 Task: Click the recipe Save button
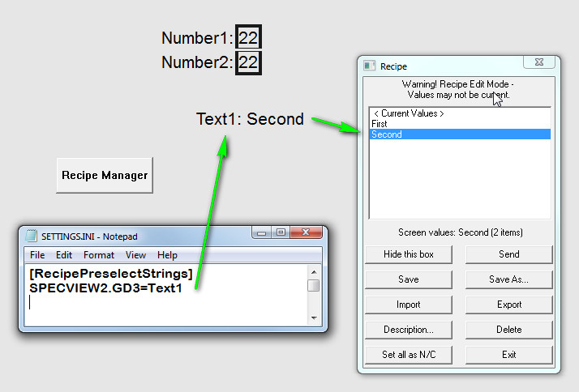click(409, 279)
